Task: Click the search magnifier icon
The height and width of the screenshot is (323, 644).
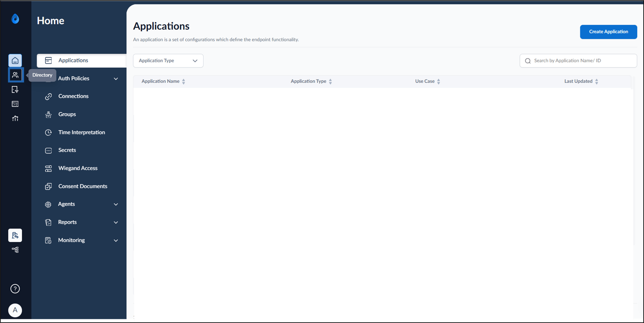Action: pos(528,61)
